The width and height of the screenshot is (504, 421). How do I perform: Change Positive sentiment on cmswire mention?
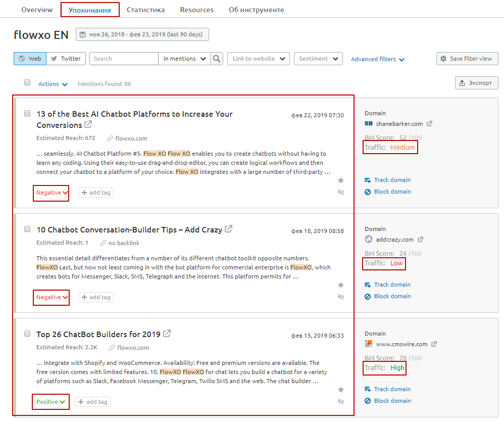click(x=51, y=402)
